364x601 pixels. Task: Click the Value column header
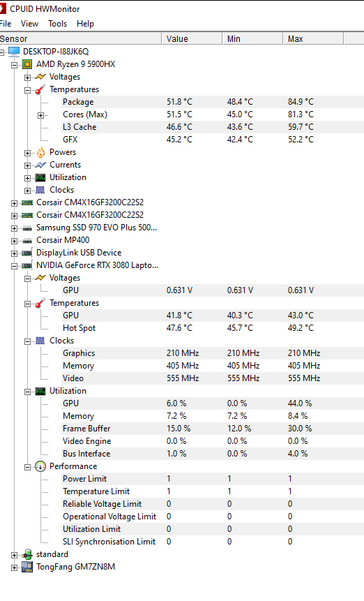192,38
